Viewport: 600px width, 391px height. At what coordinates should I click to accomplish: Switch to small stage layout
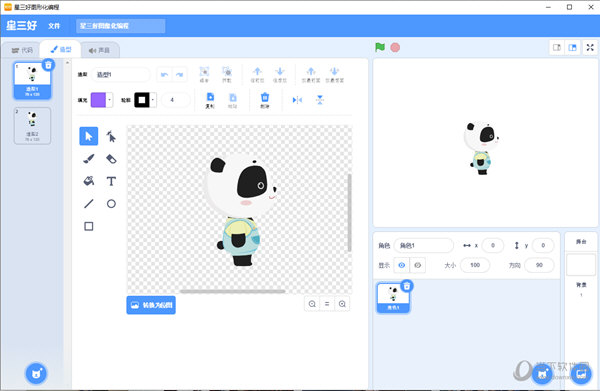(x=557, y=47)
